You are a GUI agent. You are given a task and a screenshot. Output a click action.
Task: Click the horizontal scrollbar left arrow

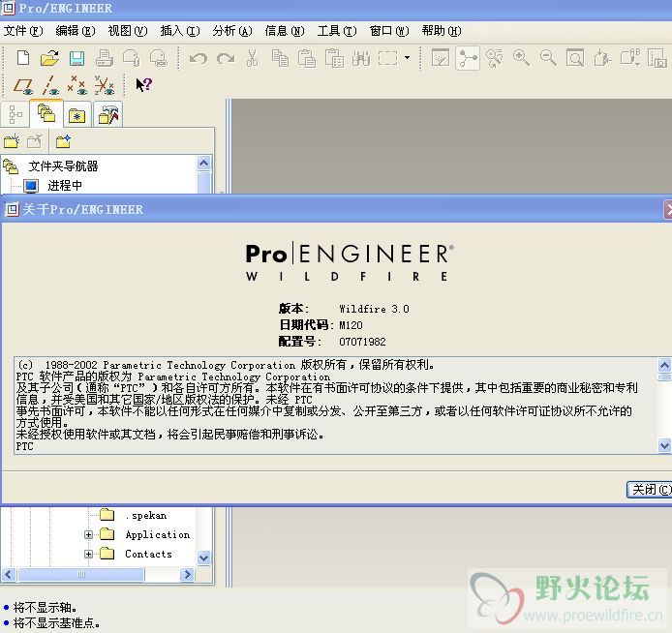click(9, 574)
